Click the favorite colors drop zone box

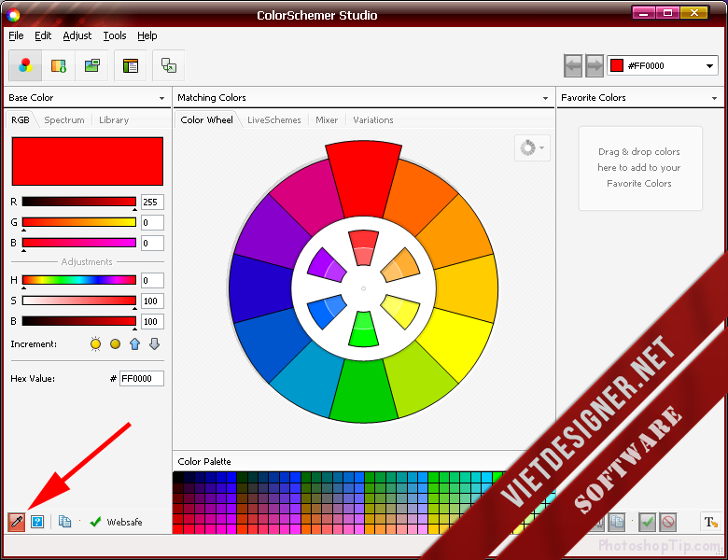[x=640, y=168]
